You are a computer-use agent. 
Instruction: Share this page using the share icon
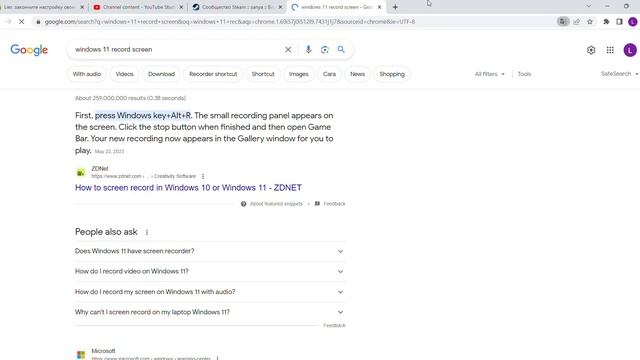pos(576,22)
